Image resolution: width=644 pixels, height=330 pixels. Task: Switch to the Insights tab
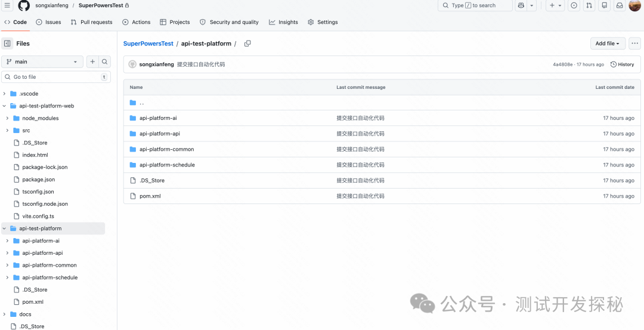(283, 22)
